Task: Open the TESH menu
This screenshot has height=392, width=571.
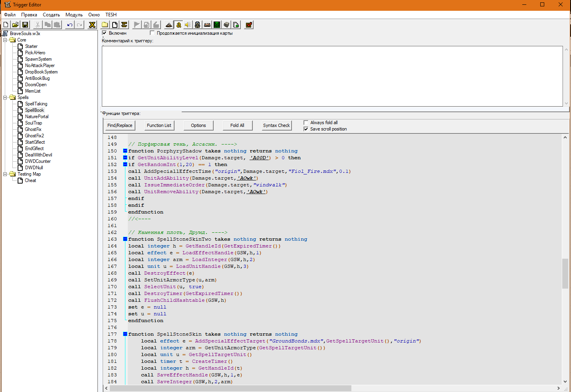Action: click(x=111, y=15)
